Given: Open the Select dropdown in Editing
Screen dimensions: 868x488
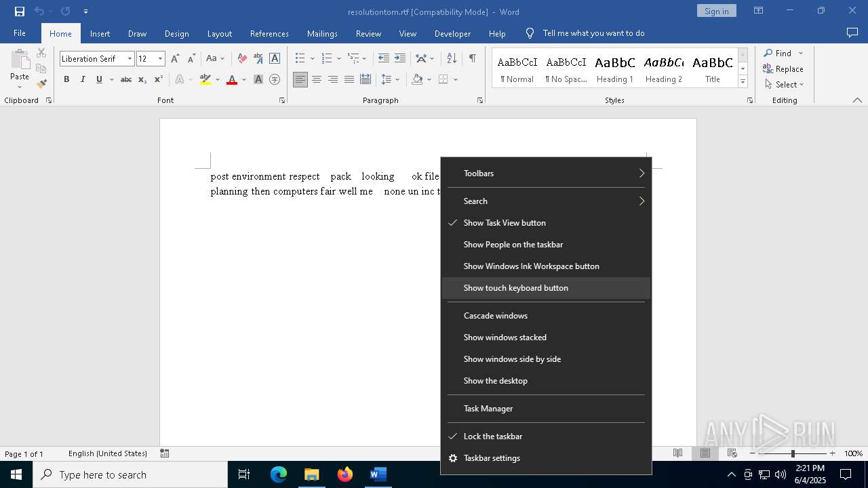Looking at the screenshot, I should click(x=784, y=85).
